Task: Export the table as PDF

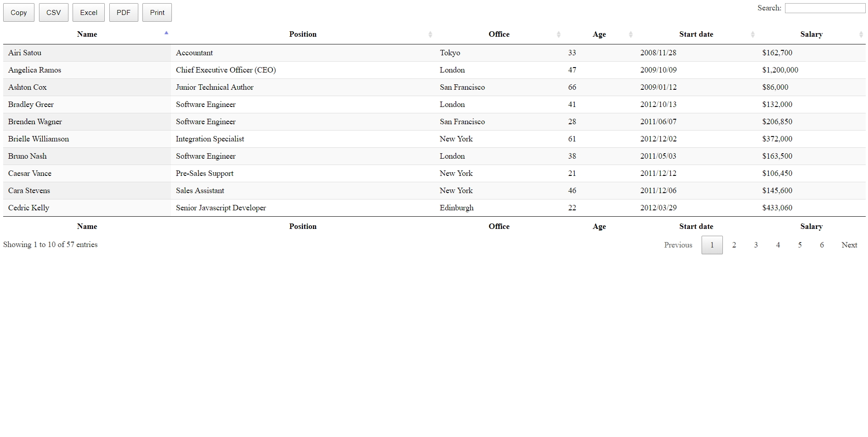Action: 123,12
